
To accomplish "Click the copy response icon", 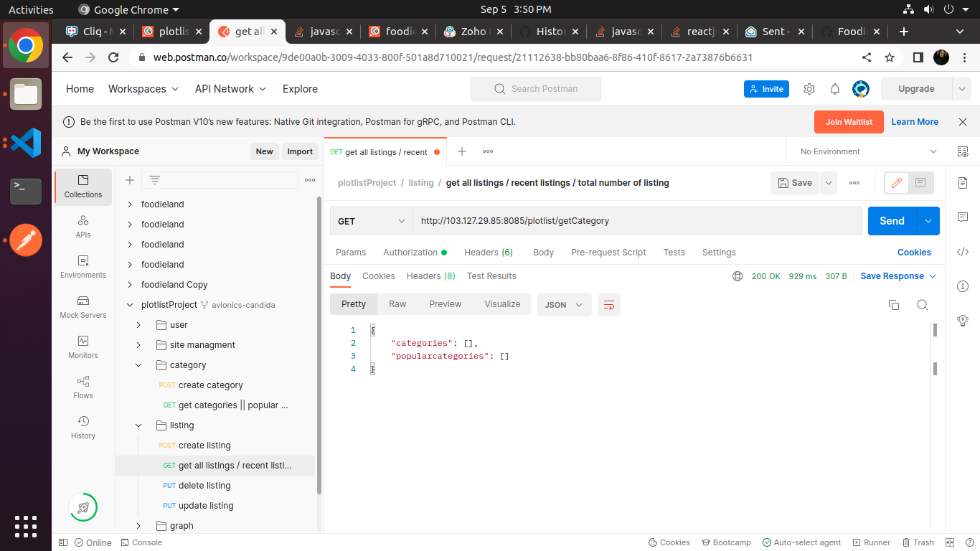I will pos(894,305).
